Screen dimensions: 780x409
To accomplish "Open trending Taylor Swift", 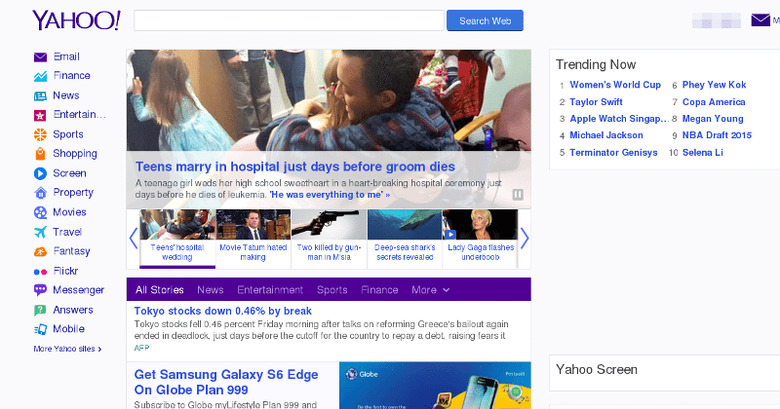I will [x=596, y=102].
